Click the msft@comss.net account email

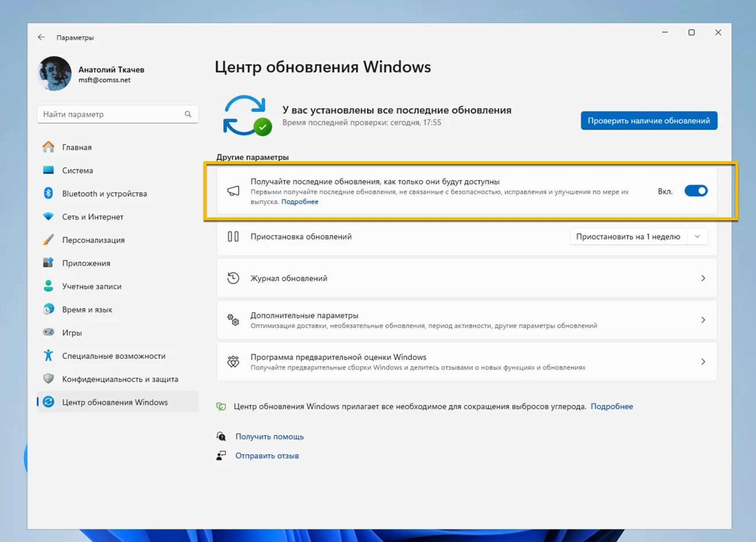pyautogui.click(x=104, y=80)
